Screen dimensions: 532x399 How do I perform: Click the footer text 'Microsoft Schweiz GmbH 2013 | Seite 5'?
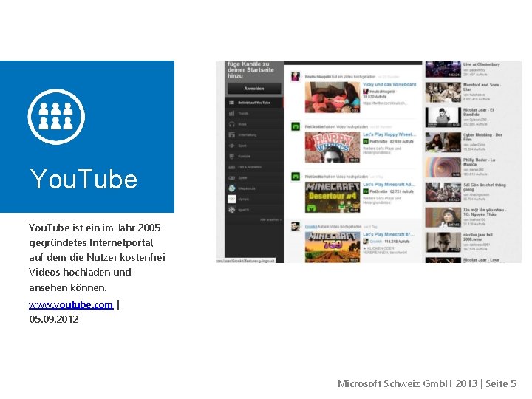click(x=427, y=383)
